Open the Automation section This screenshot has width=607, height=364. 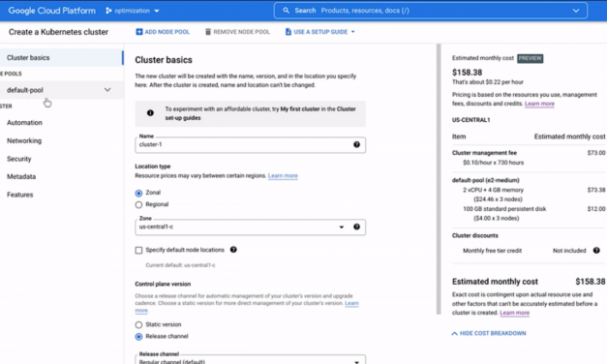pyautogui.click(x=24, y=122)
